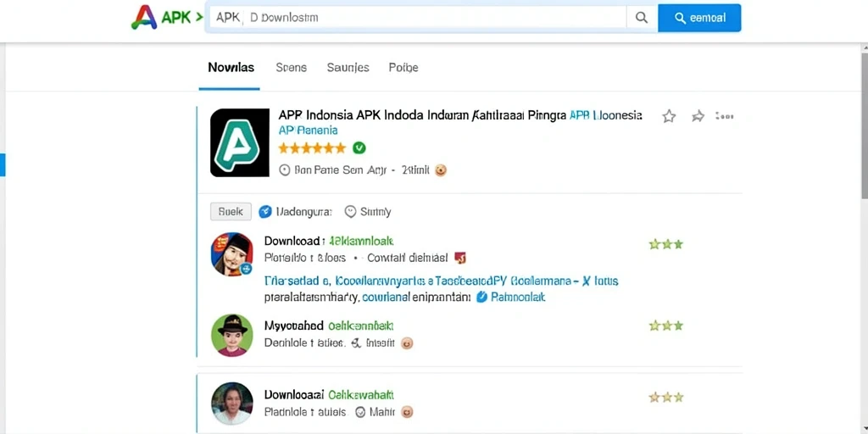Click the magnifier icon inside search box
This screenshot has width=868, height=434.
(642, 18)
